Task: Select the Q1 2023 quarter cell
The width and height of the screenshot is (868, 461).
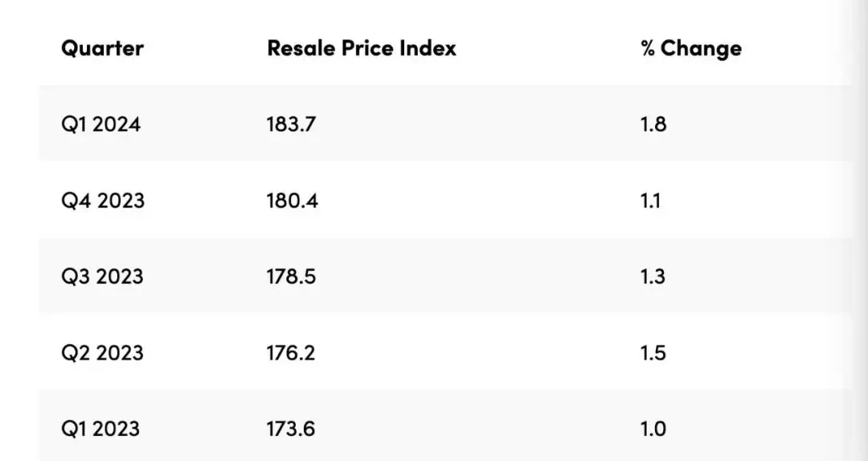Action: (100, 428)
